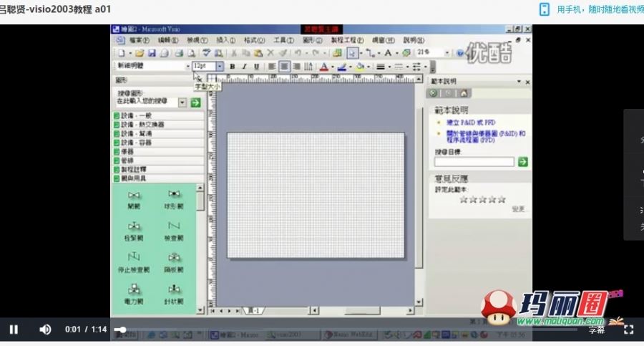The height and width of the screenshot is (346, 644).
Task: Click the green go arrow beside 搜尋目標 field
Action: pos(523,162)
